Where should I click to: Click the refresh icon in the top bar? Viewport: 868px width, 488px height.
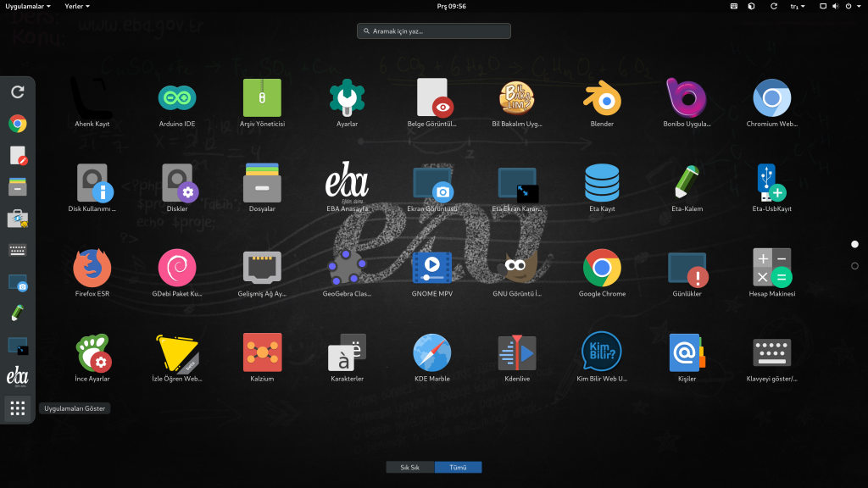pyautogui.click(x=774, y=6)
